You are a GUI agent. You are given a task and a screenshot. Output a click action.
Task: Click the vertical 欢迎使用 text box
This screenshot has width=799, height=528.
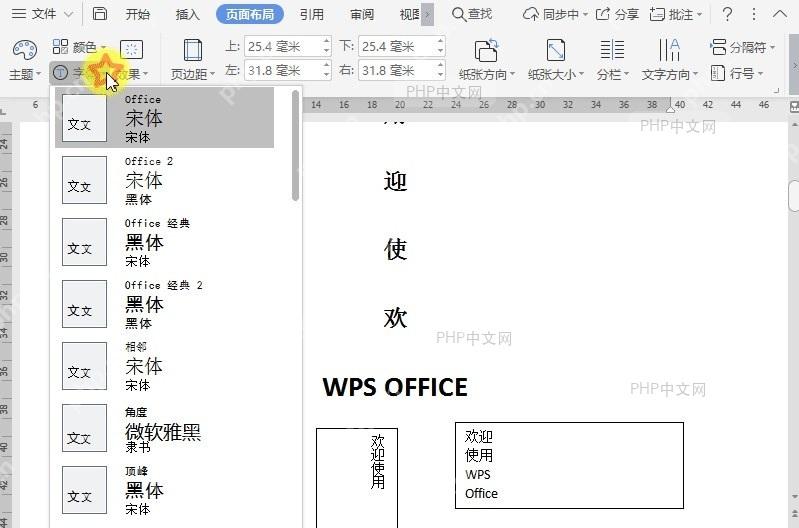pyautogui.click(x=357, y=478)
